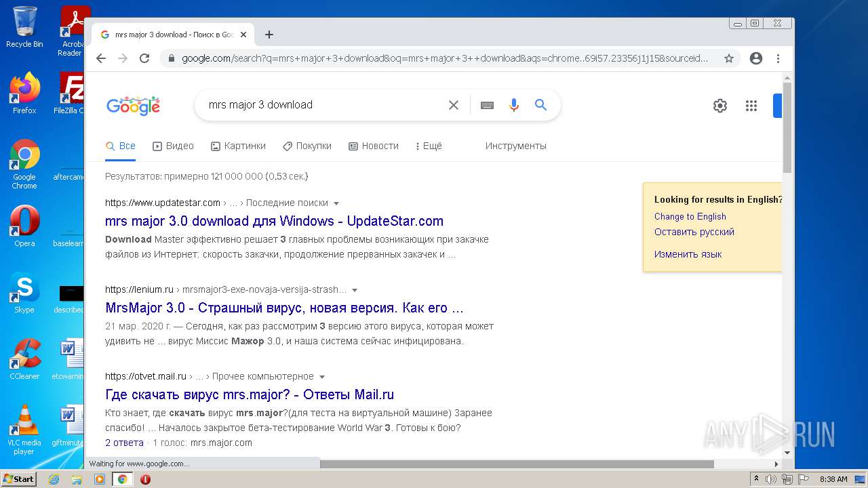
Task: Select the 'Все' results tab
Action: coord(121,146)
